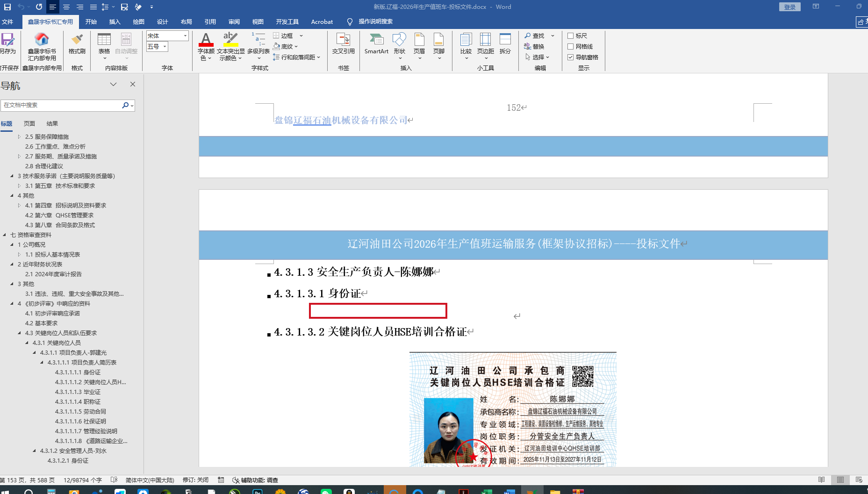Enable the 标尺 ruler checkbox
This screenshot has height=494, width=868.
(x=571, y=36)
